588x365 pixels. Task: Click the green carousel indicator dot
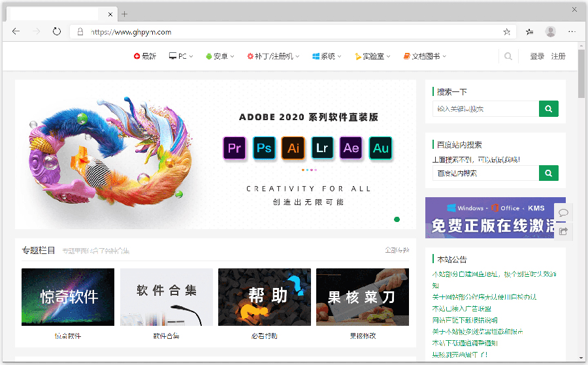(397, 219)
